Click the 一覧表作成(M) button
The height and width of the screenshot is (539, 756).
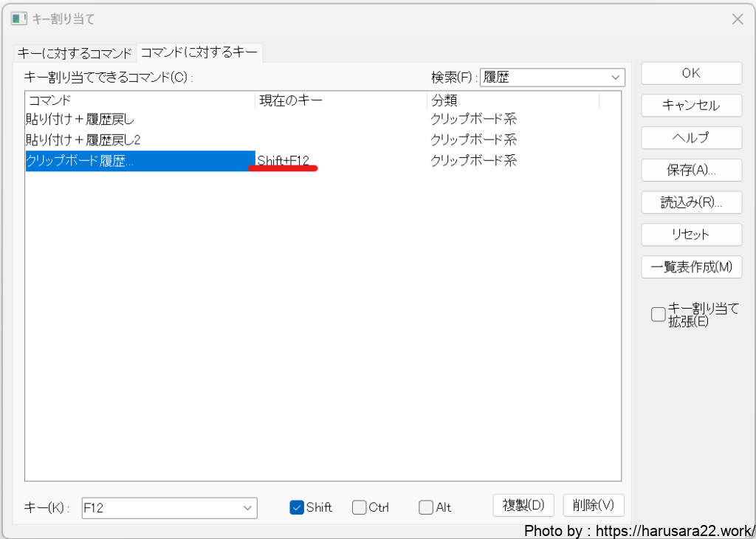691,267
